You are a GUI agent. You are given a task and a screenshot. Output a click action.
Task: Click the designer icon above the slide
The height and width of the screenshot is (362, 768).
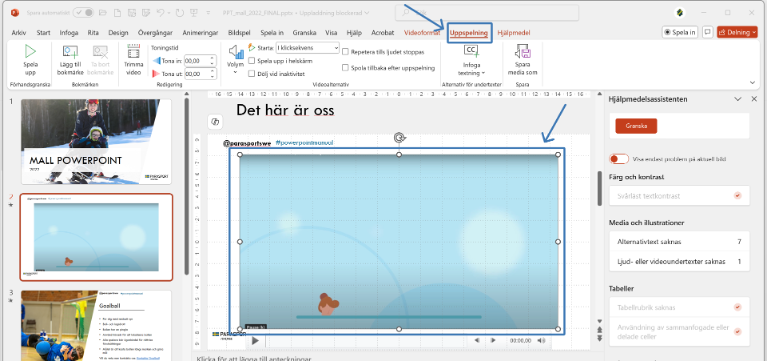coord(216,121)
